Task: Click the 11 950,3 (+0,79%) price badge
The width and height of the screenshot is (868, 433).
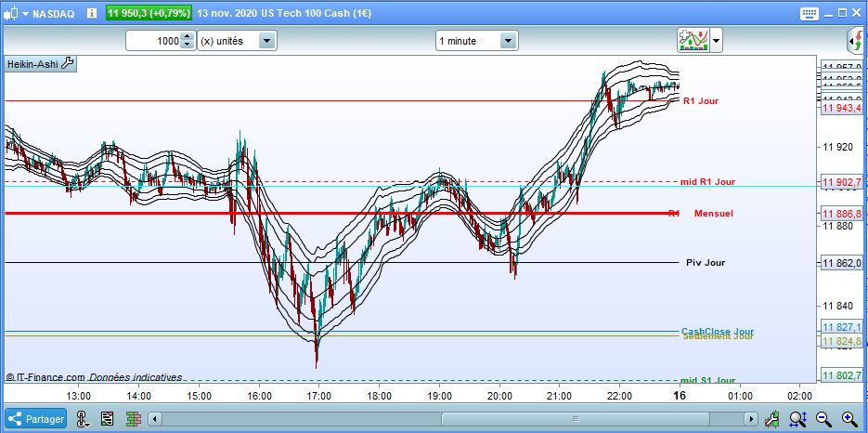Action: pyautogui.click(x=149, y=13)
